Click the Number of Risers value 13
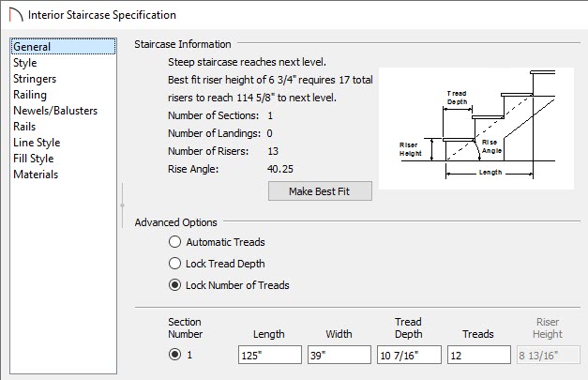Screen dimensions: 588x380 pos(273,151)
